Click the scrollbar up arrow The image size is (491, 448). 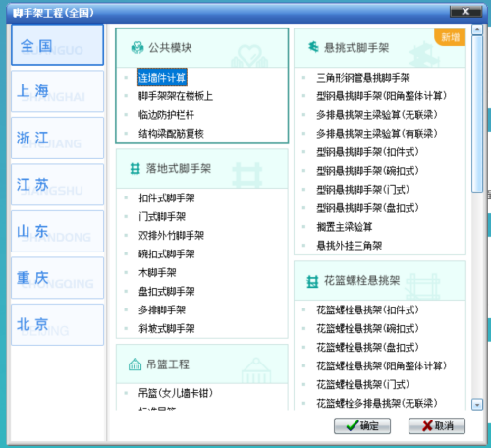coord(477,29)
